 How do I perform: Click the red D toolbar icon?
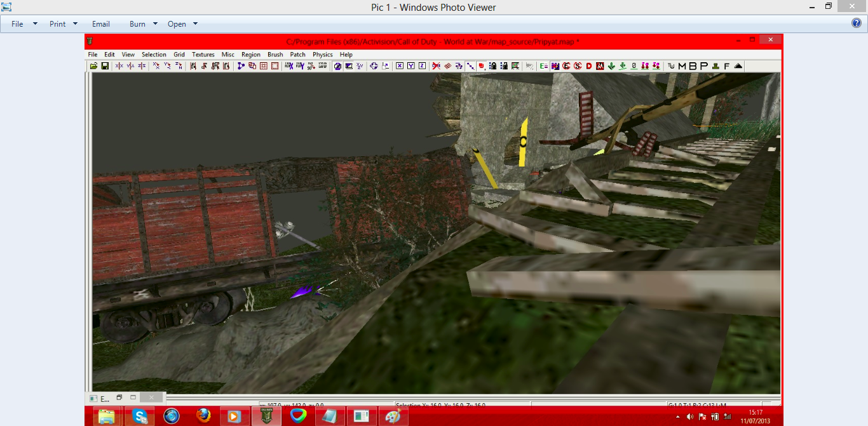[589, 66]
